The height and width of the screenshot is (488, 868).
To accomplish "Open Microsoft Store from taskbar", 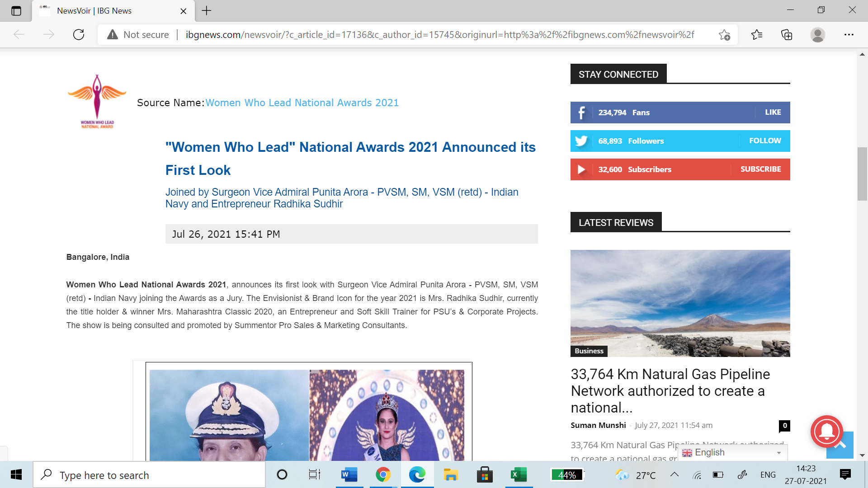I will coord(485,475).
